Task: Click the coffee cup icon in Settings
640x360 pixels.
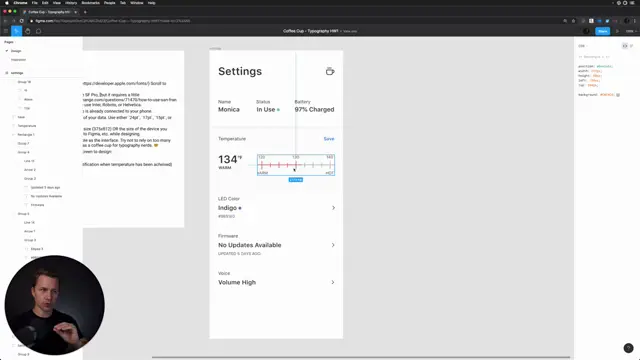Action: pyautogui.click(x=330, y=71)
